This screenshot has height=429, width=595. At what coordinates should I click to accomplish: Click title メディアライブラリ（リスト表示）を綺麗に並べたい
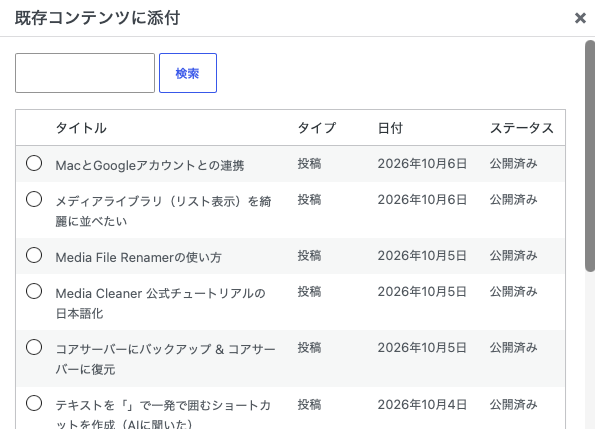[x=164, y=211]
